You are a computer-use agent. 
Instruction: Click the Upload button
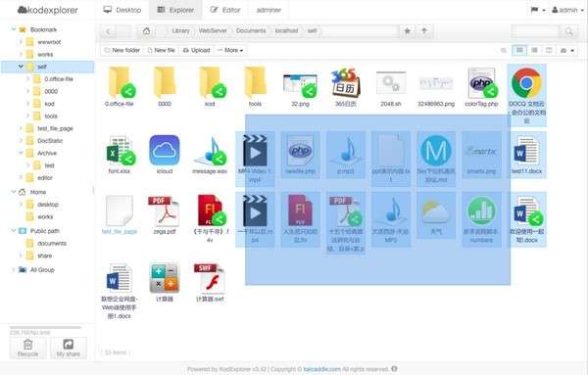pos(196,50)
